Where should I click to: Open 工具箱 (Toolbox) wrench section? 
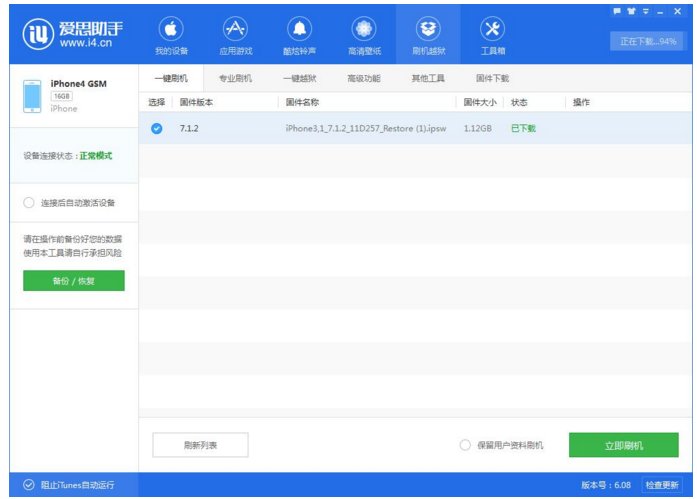(x=493, y=36)
